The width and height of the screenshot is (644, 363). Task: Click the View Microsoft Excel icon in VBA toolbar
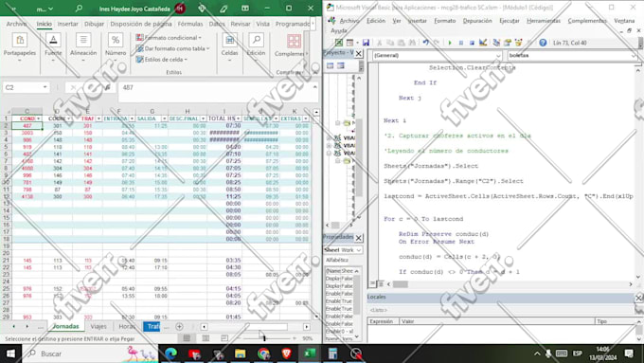339,43
